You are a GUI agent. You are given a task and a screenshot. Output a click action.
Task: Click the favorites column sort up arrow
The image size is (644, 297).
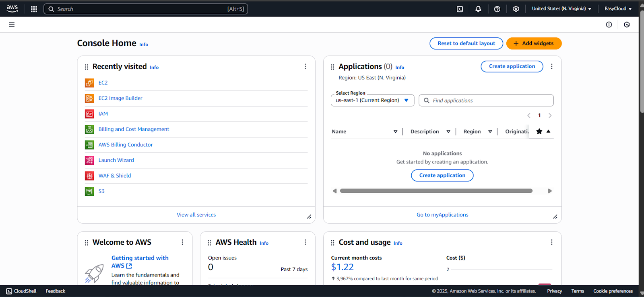(548, 131)
